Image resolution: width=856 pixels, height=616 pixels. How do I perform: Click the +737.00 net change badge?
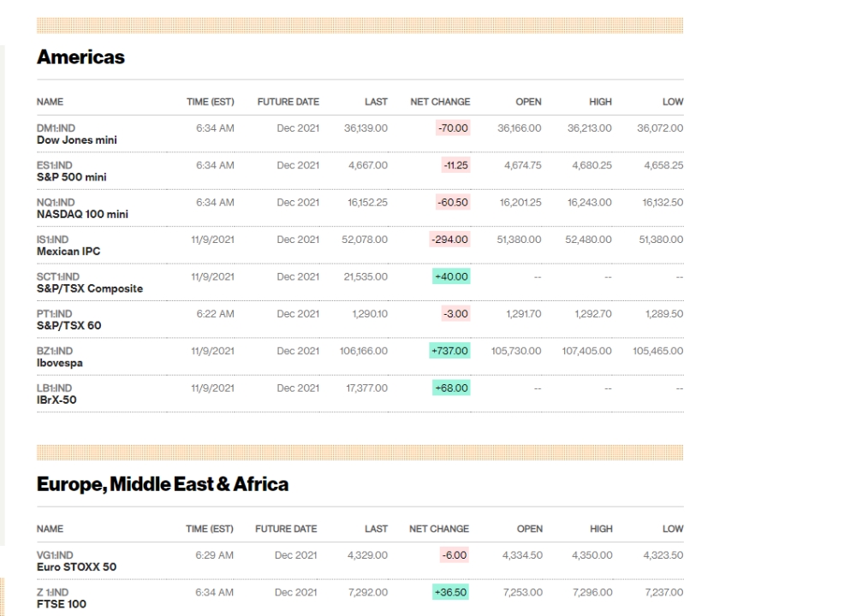pyautogui.click(x=449, y=351)
